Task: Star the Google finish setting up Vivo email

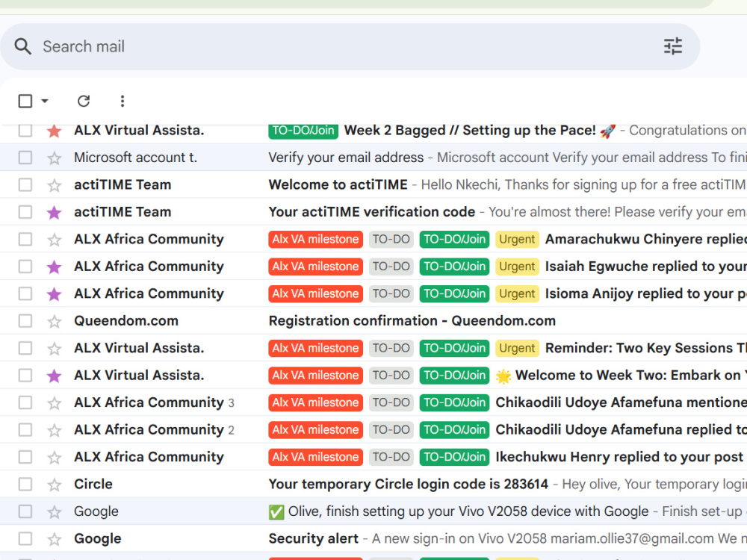Action: 55,511
